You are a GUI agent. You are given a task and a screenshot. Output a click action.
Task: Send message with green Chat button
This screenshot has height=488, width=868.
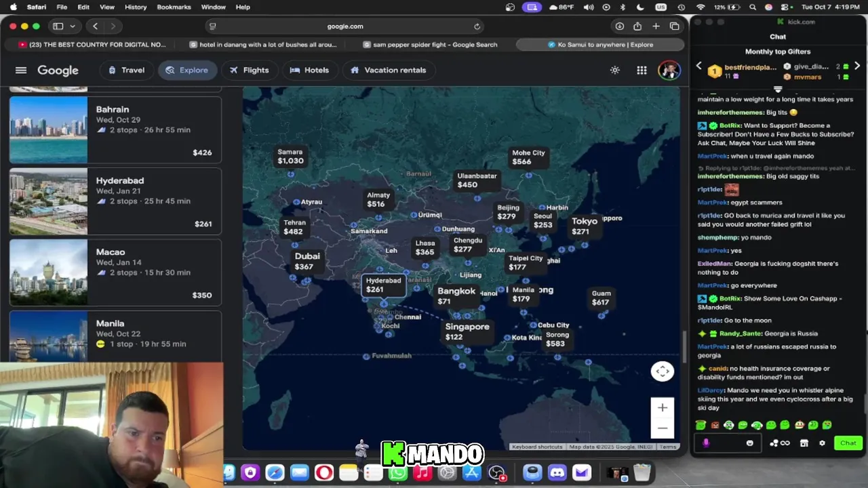click(848, 443)
